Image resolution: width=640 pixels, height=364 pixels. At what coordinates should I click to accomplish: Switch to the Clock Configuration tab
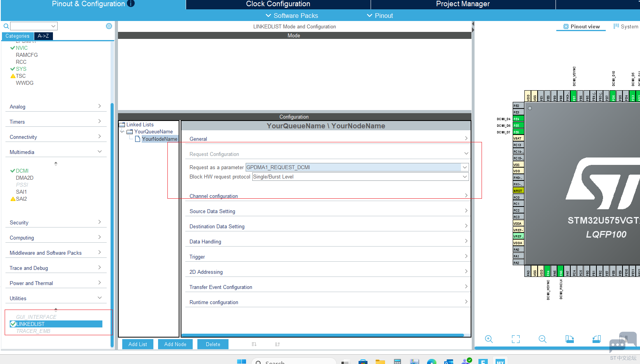pyautogui.click(x=278, y=4)
